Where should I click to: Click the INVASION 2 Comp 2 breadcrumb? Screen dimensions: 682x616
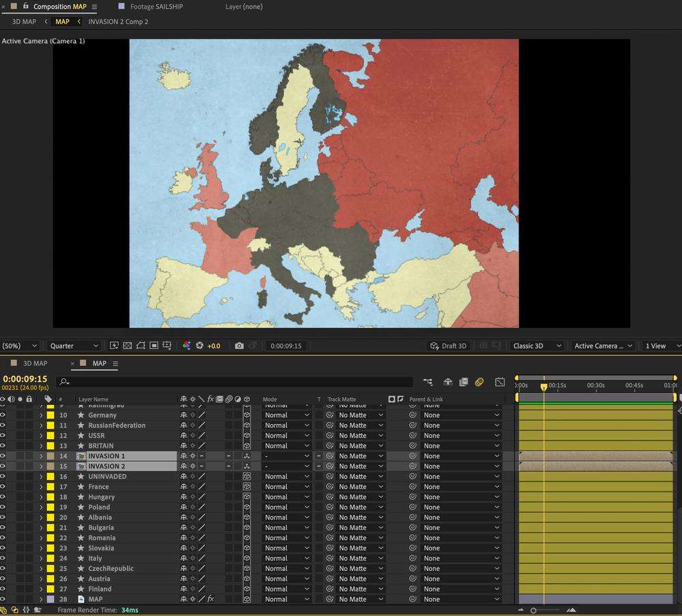tap(118, 22)
